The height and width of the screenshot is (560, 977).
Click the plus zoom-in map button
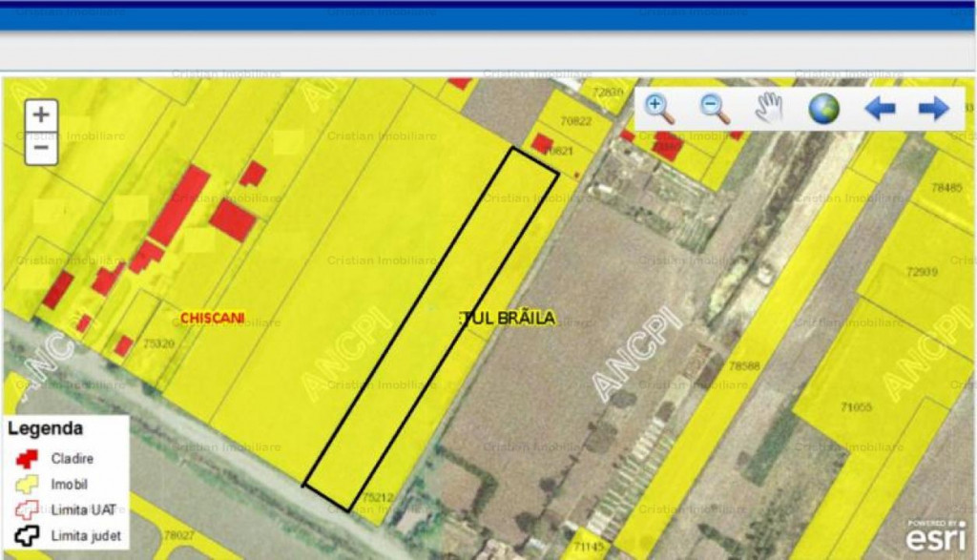(41, 115)
